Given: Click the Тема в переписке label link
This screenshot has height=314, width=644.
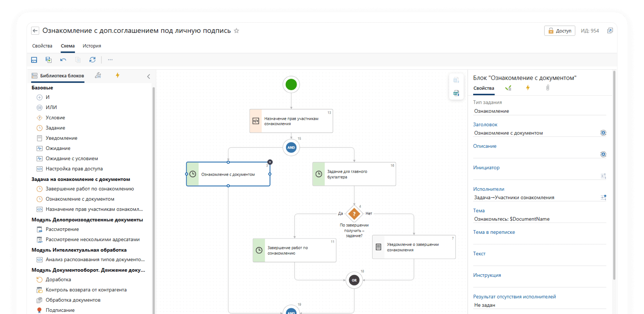Looking at the screenshot, I should click(x=494, y=232).
